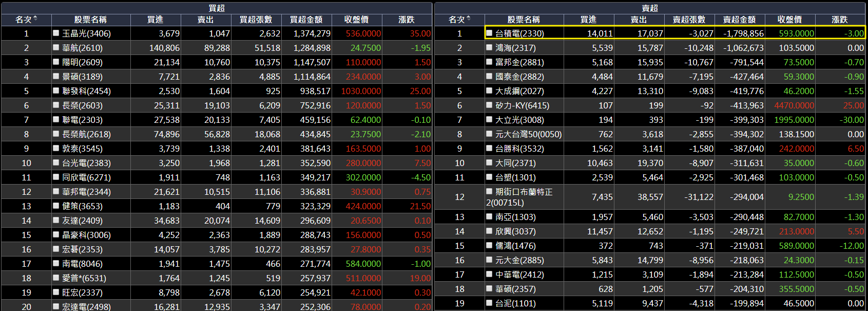
Task: Open stock name 旺宏(2337)
Action: (x=82, y=292)
